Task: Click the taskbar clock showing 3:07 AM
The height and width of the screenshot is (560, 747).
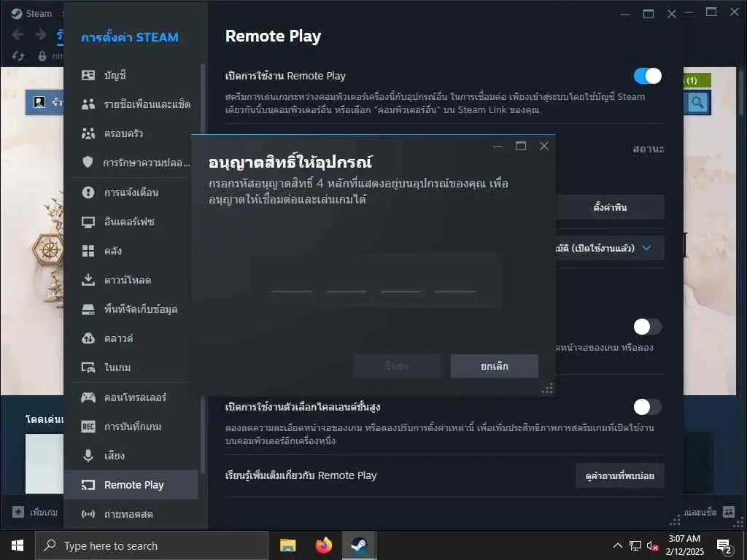Action: pyautogui.click(x=684, y=545)
